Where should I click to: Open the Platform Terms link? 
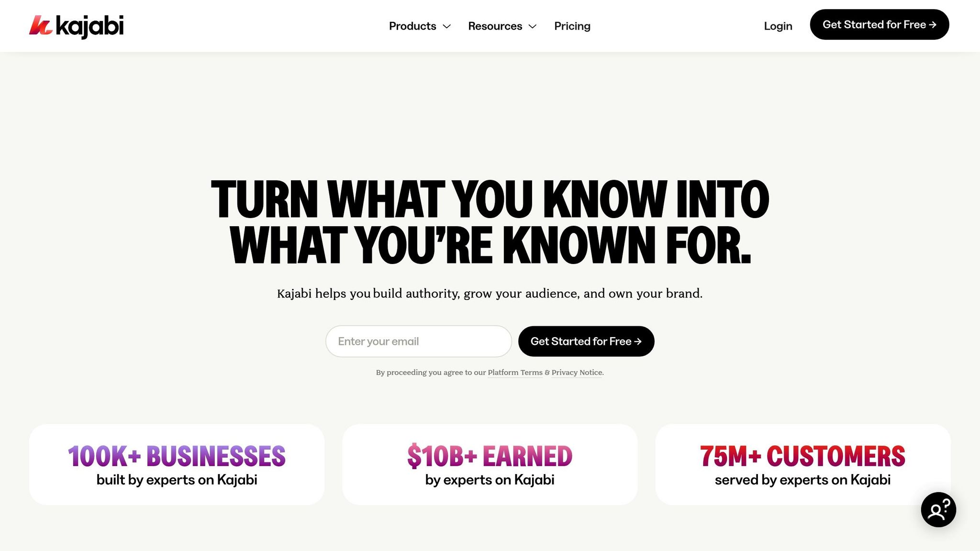(515, 373)
